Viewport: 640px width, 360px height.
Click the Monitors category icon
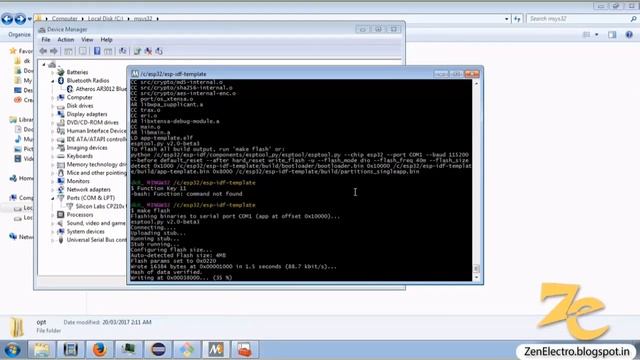61,181
